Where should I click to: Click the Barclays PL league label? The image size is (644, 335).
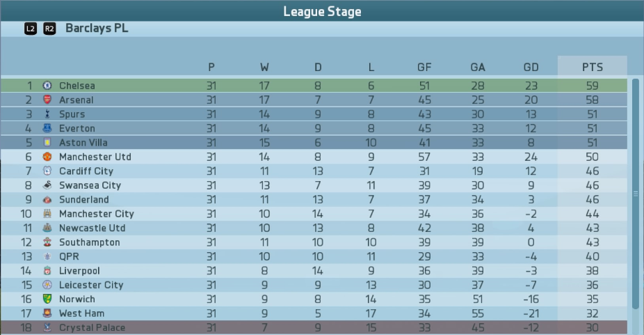pos(97,29)
